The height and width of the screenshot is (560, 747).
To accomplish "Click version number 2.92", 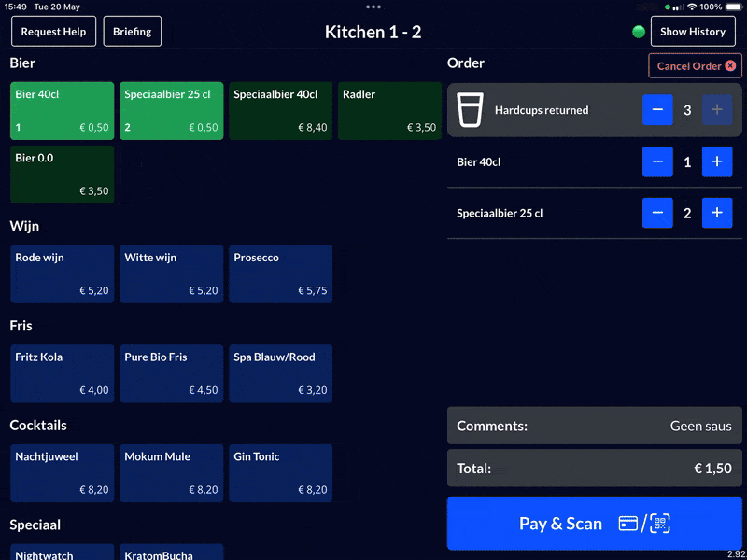I will click(736, 554).
